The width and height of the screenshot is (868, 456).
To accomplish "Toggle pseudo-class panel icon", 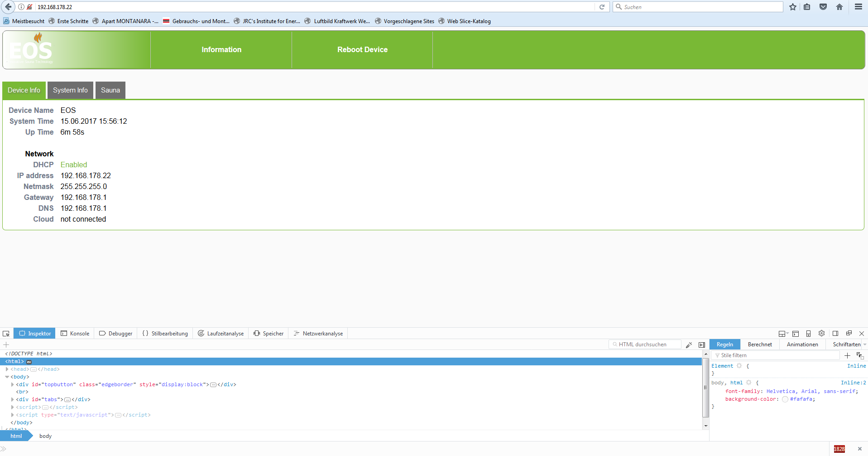I will (x=860, y=355).
